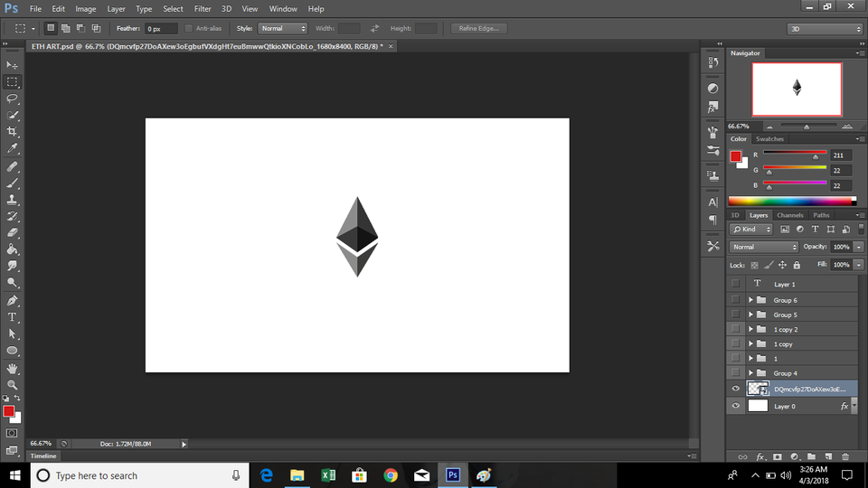
Task: Open the layer Kind filter dropdown
Action: tap(750, 229)
